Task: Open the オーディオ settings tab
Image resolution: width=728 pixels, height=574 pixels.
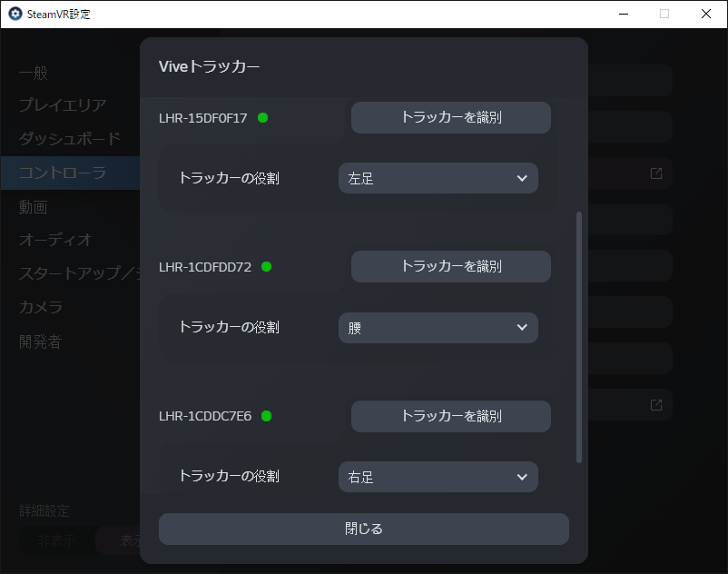Action: [55, 240]
